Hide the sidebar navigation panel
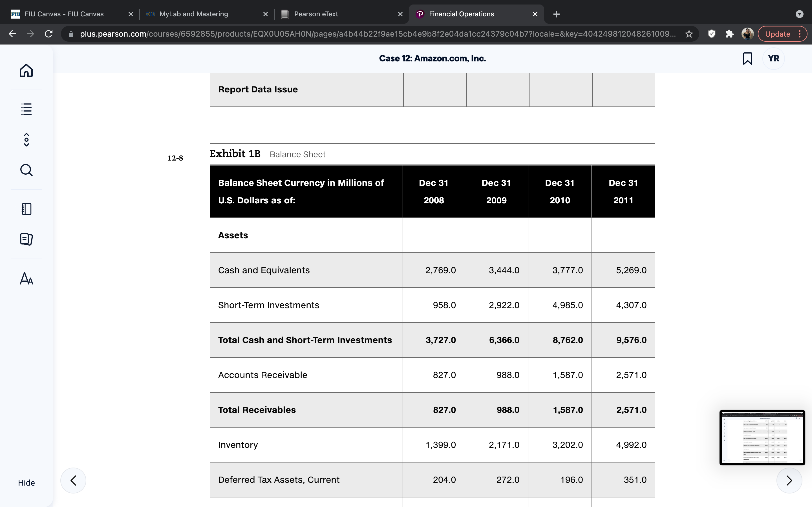Image resolution: width=812 pixels, height=507 pixels. coord(26,482)
